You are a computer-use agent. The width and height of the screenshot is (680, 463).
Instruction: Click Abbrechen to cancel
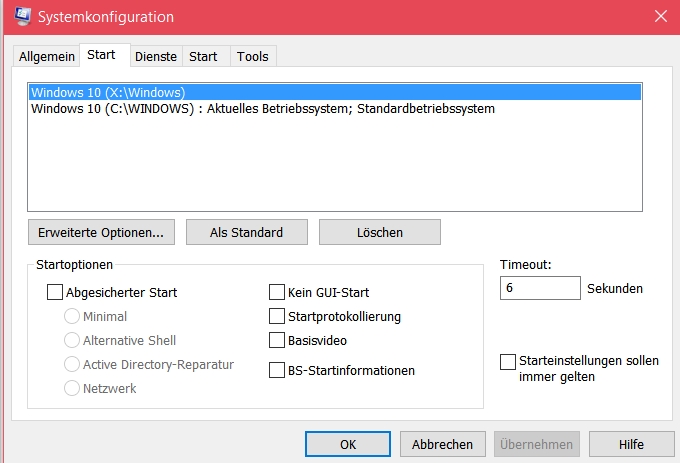(x=442, y=444)
